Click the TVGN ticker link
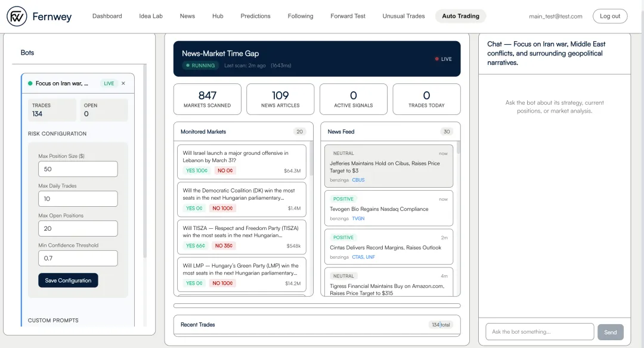This screenshot has width=644, height=348. pyautogui.click(x=358, y=219)
